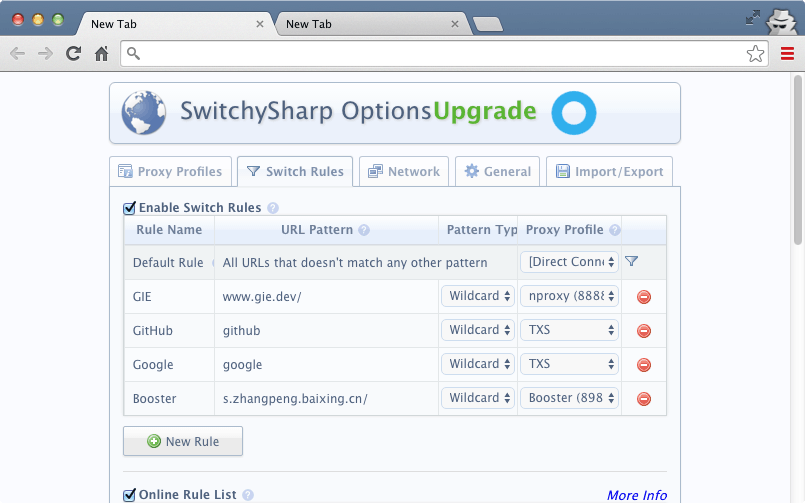The width and height of the screenshot is (805, 503).
Task: Open a new browser tab
Action: pos(488,24)
